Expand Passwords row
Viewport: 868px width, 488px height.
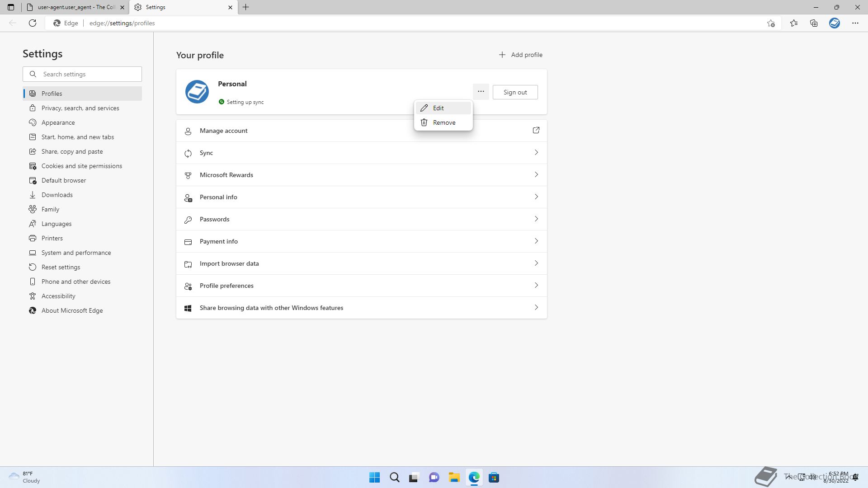pos(362,219)
